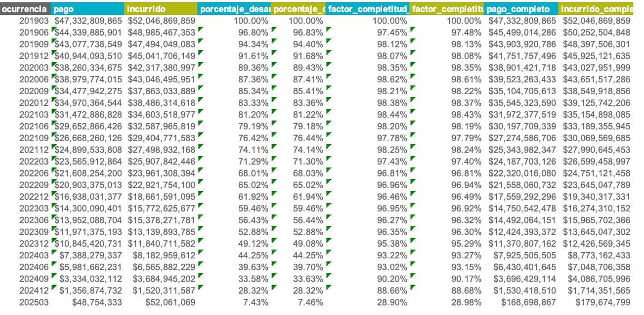Click pago_completo cell $168,698,867

point(529,302)
